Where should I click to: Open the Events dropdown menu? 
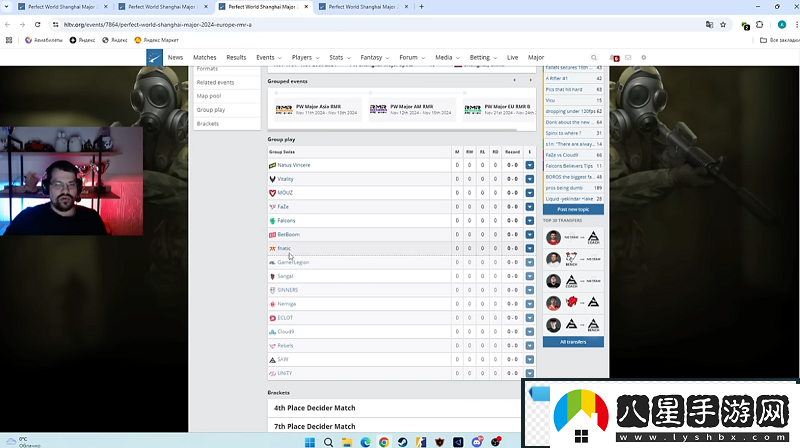point(268,58)
